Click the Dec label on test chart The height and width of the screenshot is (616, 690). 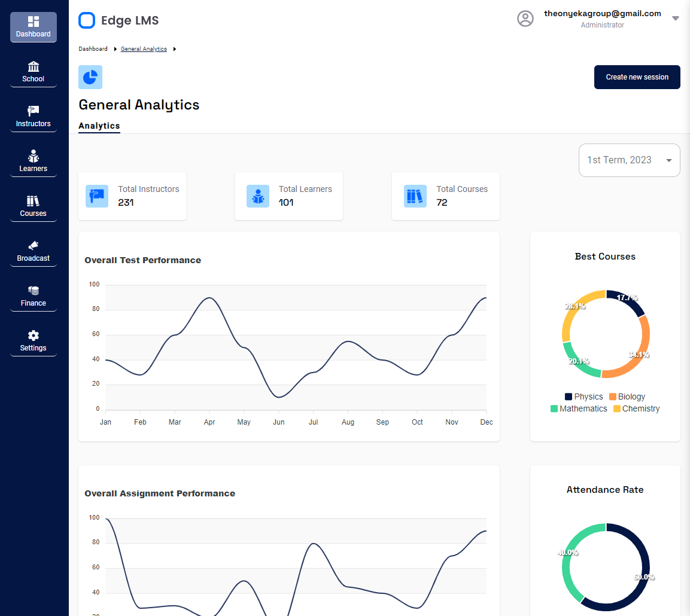pos(487,422)
